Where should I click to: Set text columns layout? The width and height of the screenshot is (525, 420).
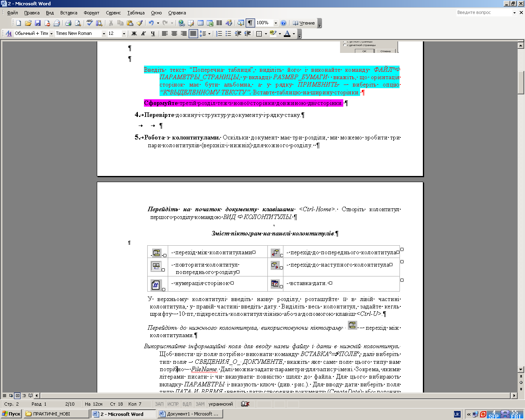tap(219, 23)
